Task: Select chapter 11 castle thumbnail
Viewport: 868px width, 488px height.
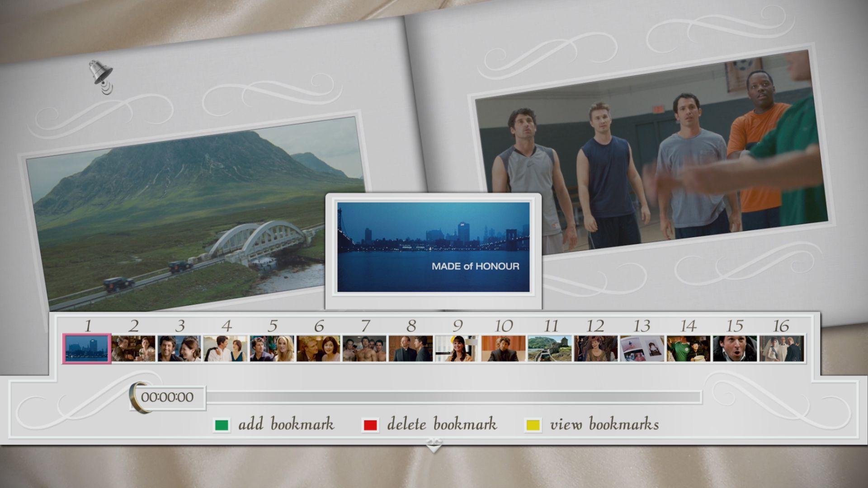Action: tap(550, 348)
